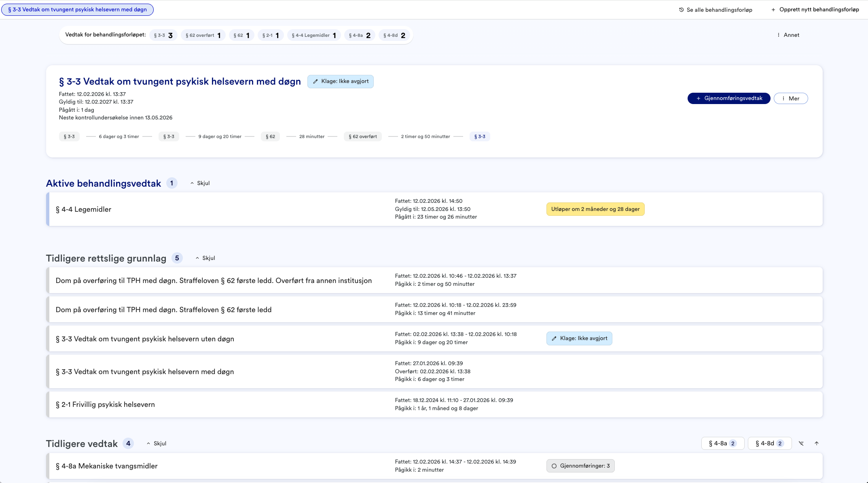Click the sort-ascending arrow for Tidligere vedtak

click(x=817, y=443)
